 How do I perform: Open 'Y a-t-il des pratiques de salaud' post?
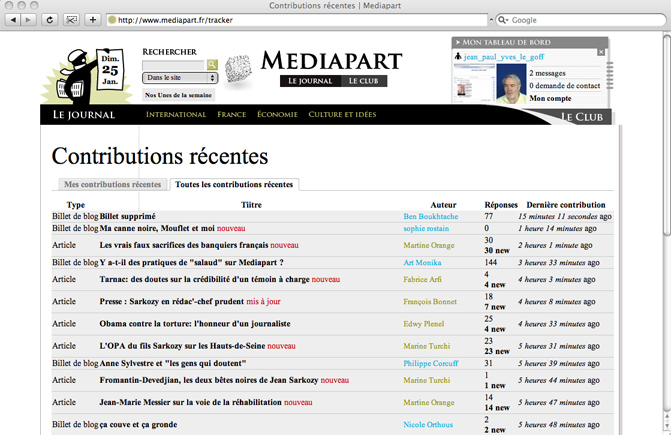click(191, 263)
